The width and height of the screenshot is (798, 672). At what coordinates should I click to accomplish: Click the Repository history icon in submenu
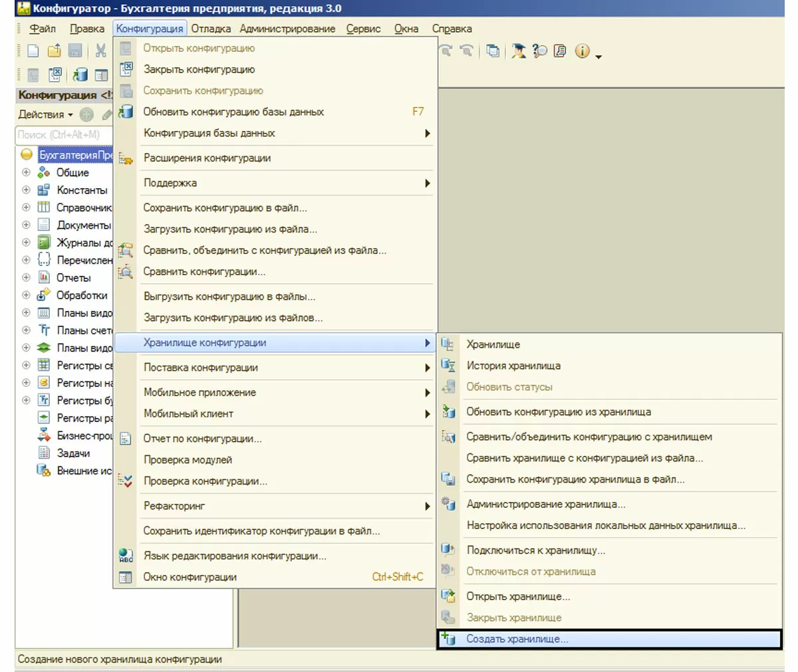[448, 366]
